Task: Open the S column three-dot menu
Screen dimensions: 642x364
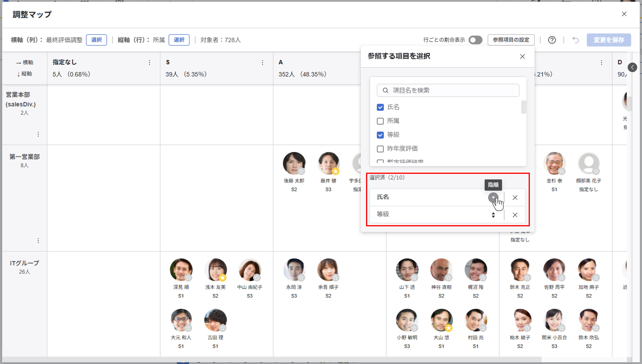Action: click(x=262, y=63)
